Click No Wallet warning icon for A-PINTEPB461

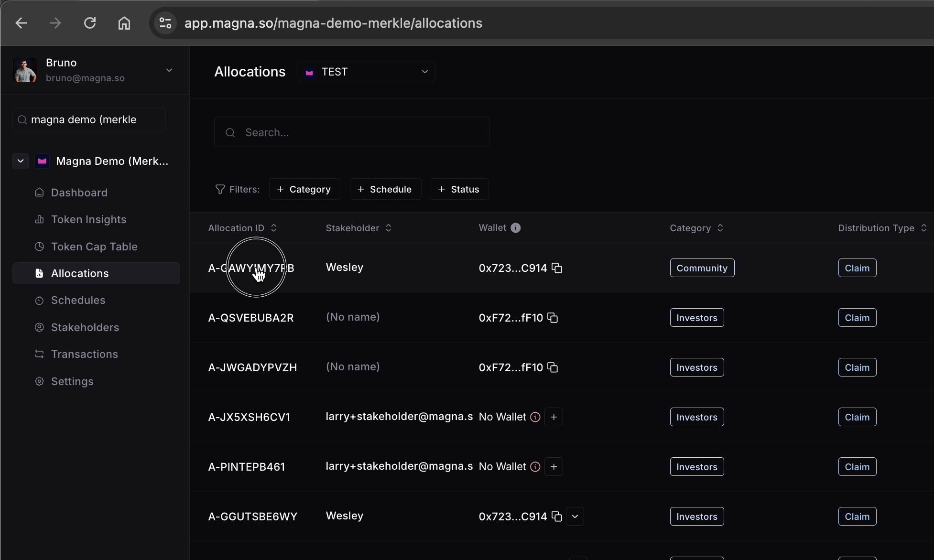coord(535,467)
